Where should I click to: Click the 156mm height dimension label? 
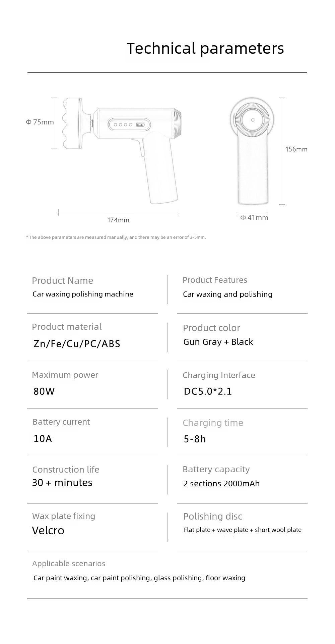pyautogui.click(x=296, y=149)
